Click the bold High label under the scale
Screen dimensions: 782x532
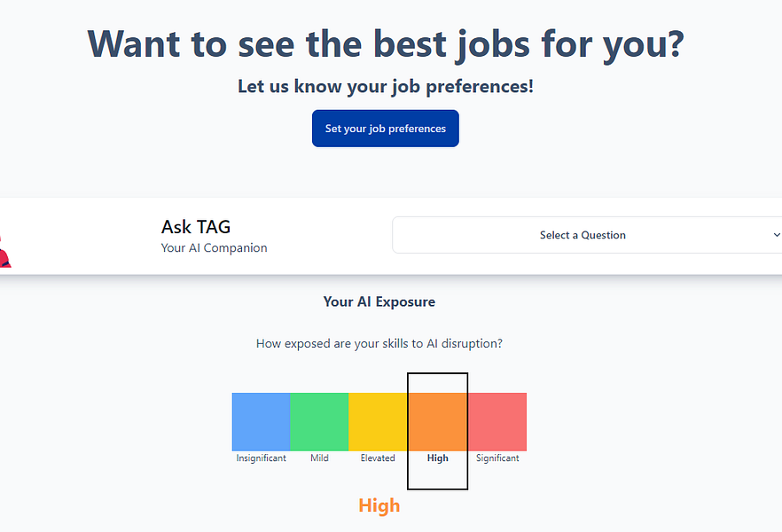click(x=437, y=458)
